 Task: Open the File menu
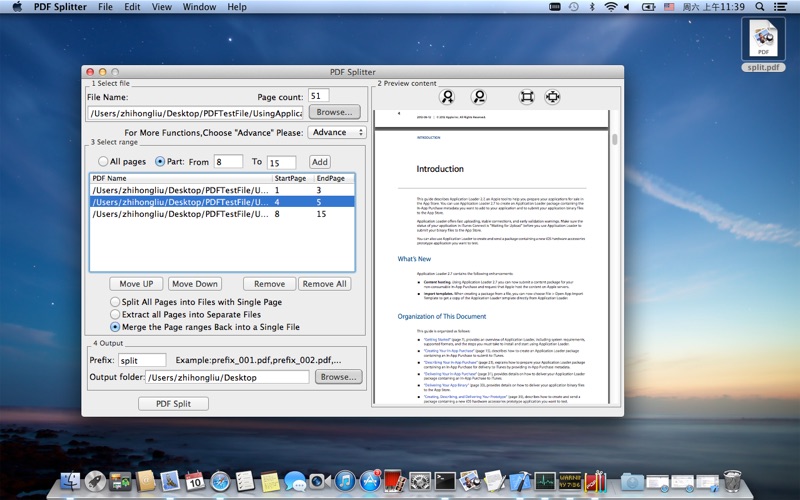(x=105, y=7)
